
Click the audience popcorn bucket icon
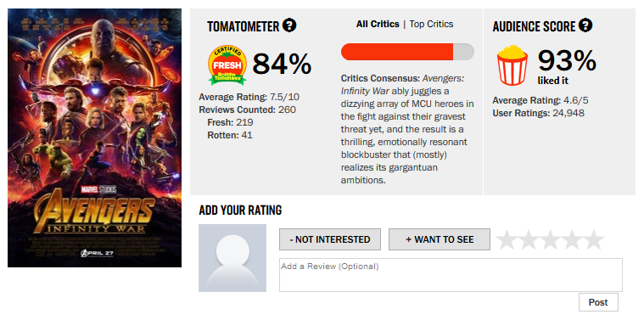pyautogui.click(x=512, y=65)
